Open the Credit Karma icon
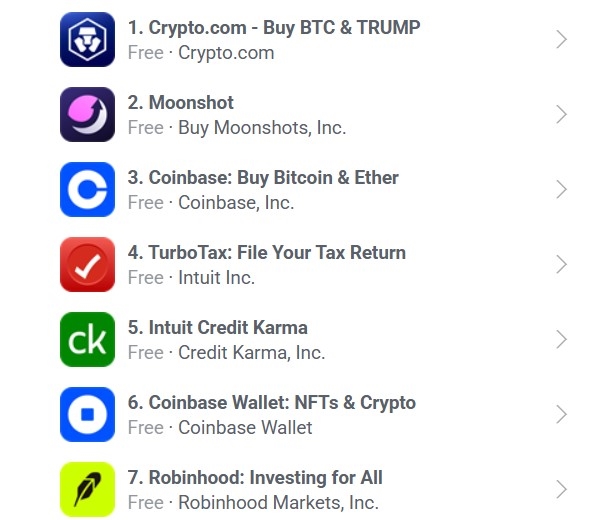 pos(87,340)
